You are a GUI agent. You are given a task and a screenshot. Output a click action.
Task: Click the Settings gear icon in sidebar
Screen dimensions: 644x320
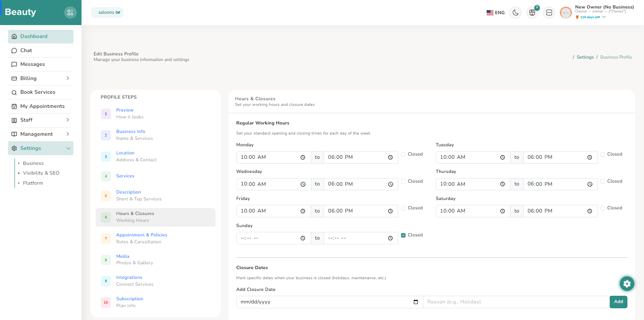point(14,148)
